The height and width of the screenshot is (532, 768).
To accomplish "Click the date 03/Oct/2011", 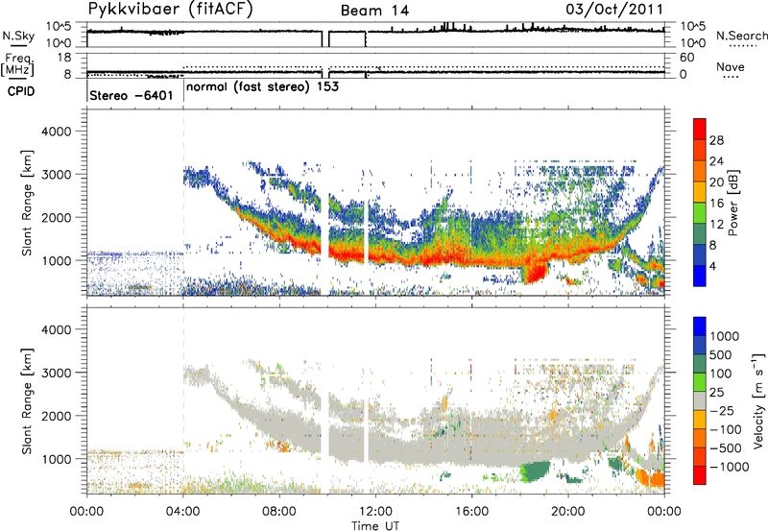I will [614, 10].
